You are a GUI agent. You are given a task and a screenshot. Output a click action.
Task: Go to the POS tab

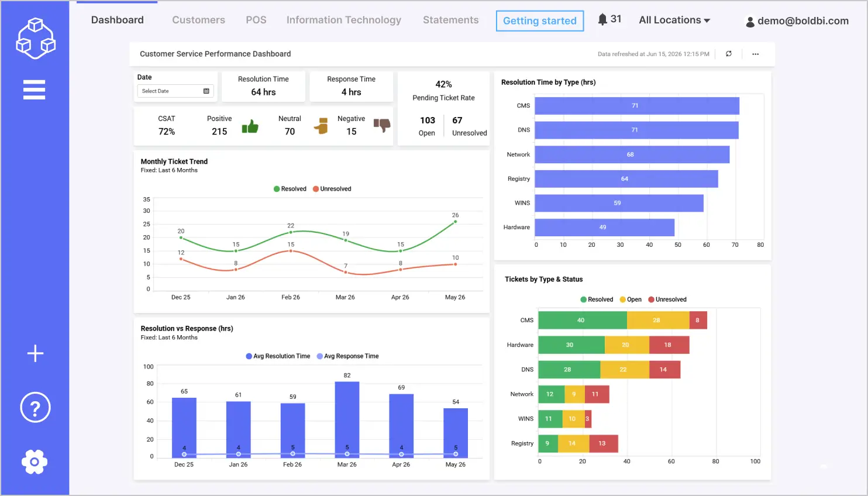click(x=256, y=20)
